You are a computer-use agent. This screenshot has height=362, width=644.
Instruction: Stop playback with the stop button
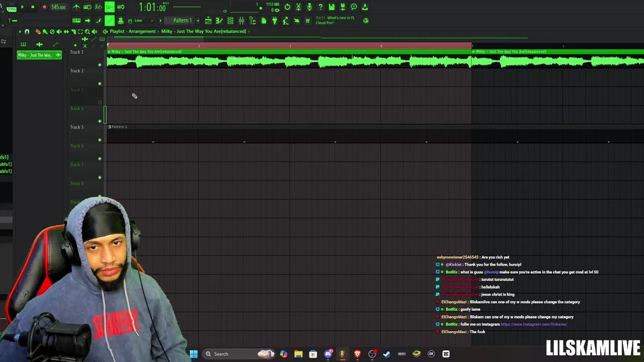[x=33, y=7]
